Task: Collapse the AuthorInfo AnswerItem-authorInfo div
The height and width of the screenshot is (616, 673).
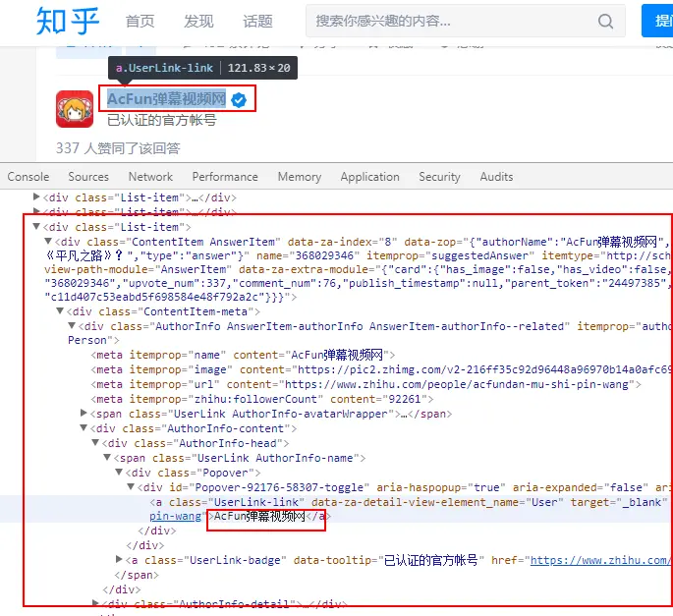Action: click(72, 326)
